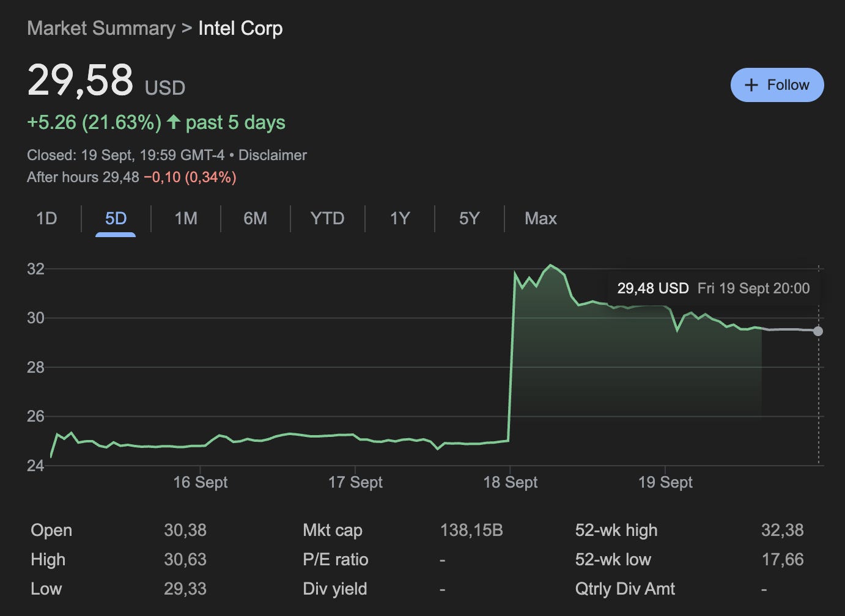Image resolution: width=845 pixels, height=616 pixels.
Task: Click the High value 30,63
Action: (x=185, y=559)
